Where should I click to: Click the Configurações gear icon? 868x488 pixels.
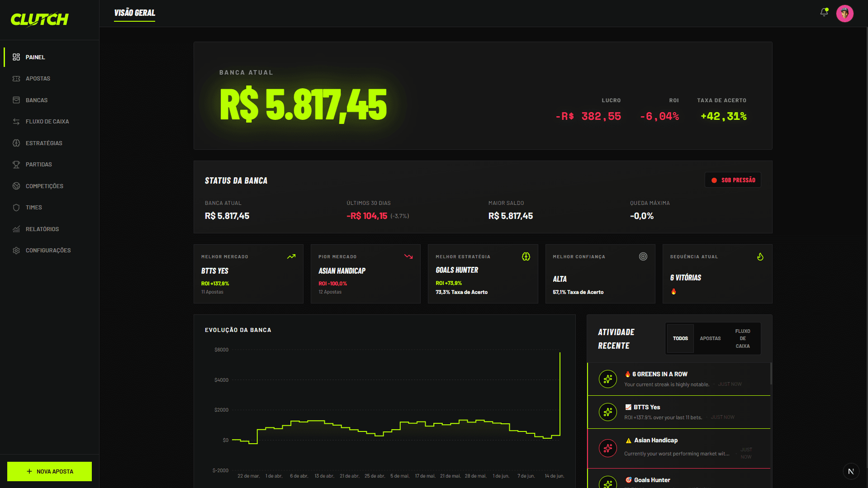[x=16, y=251]
